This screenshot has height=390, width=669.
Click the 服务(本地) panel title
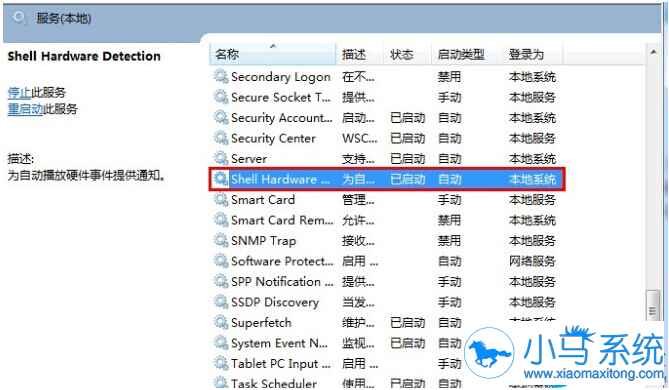pos(64,19)
